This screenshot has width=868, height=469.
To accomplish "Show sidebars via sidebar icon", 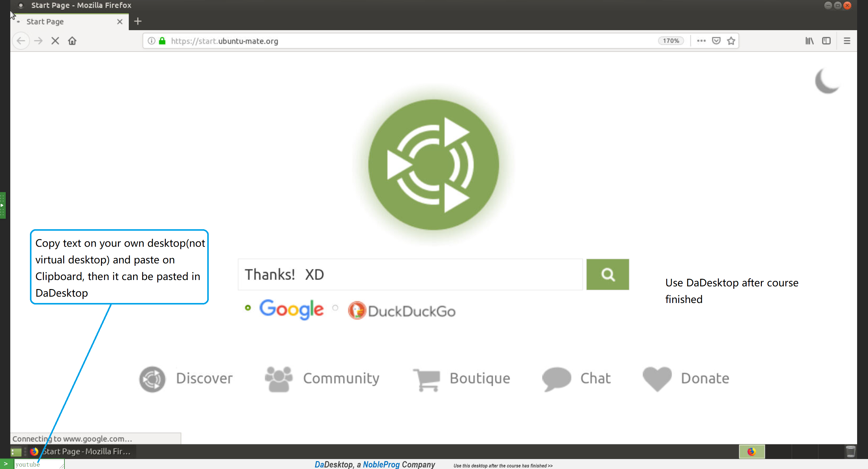I will coord(826,41).
